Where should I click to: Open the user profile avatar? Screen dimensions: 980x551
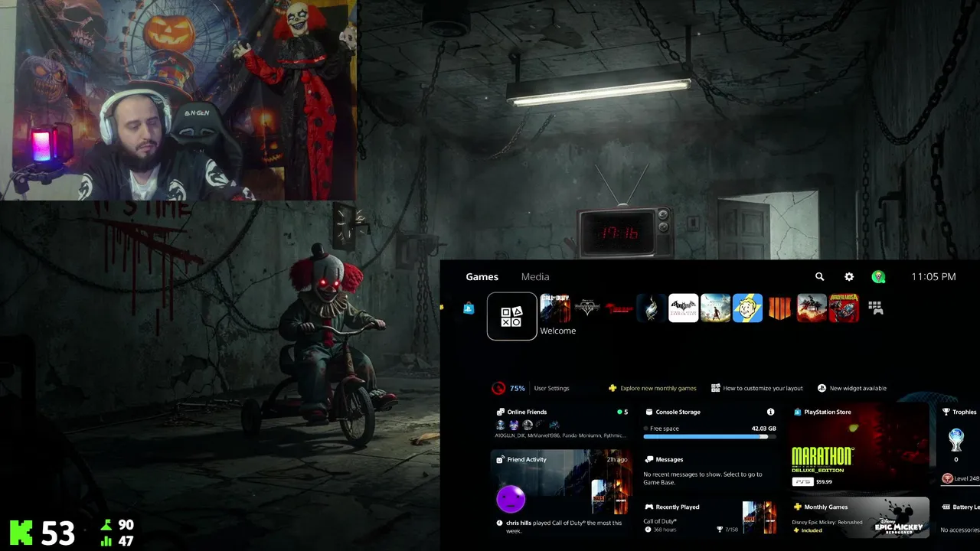(878, 277)
